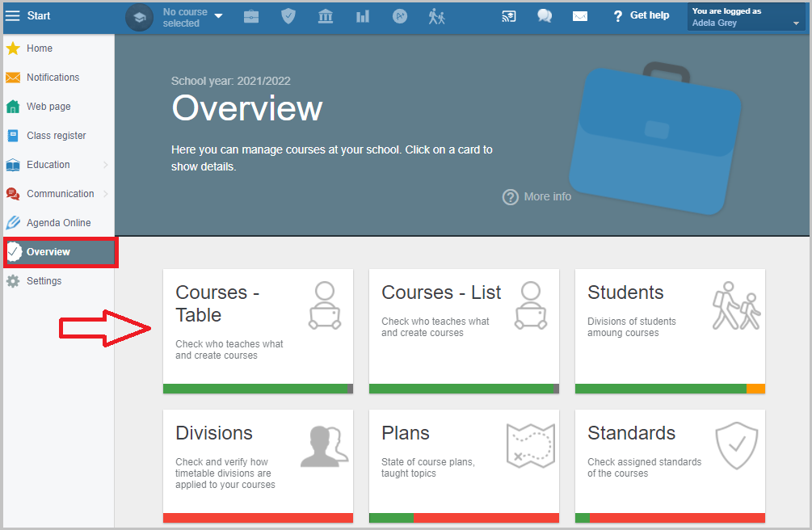Viewport: 812px width, 530px height.
Task: Click the Home star icon
Action: 13,48
